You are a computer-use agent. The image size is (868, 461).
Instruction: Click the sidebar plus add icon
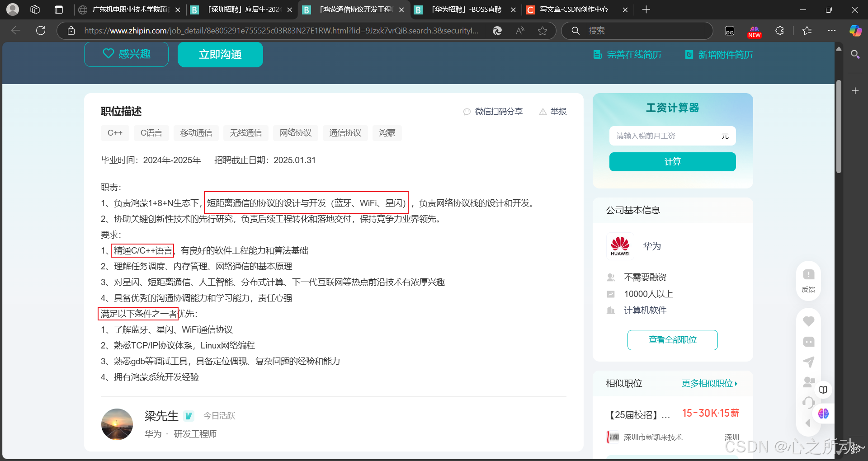[x=855, y=91]
